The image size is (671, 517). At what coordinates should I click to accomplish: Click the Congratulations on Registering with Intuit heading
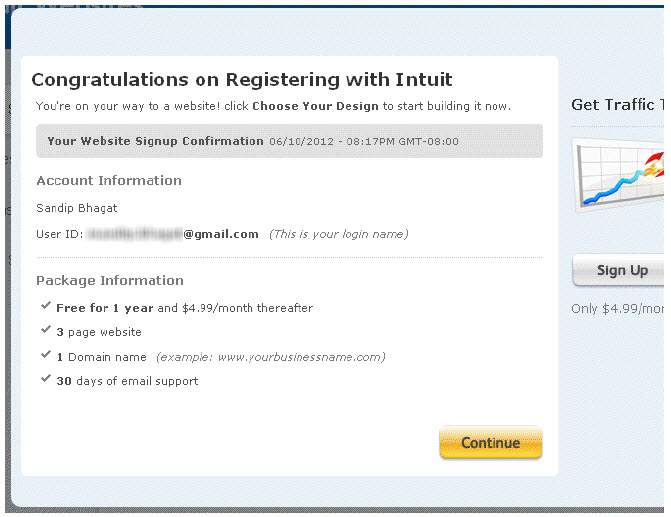pyautogui.click(x=242, y=80)
